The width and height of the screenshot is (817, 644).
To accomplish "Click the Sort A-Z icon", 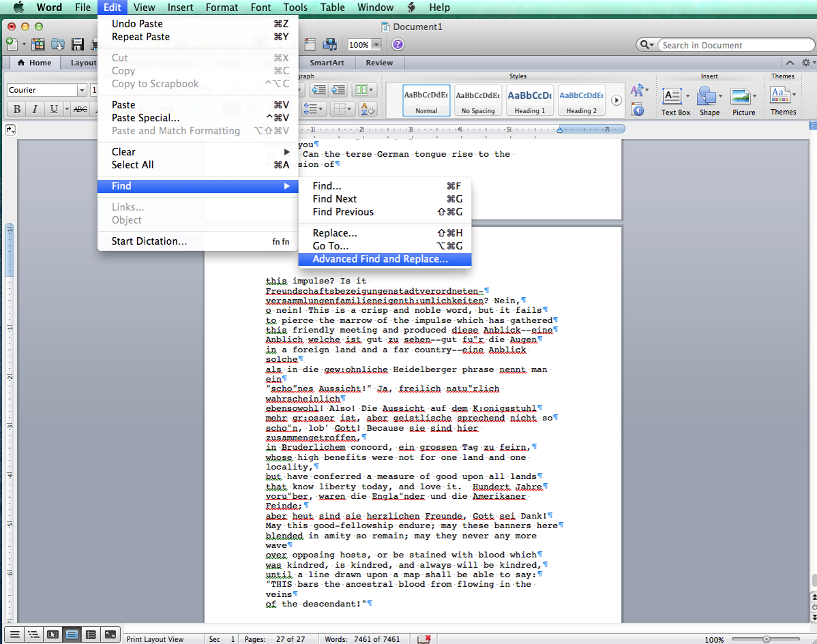I will [x=367, y=109].
